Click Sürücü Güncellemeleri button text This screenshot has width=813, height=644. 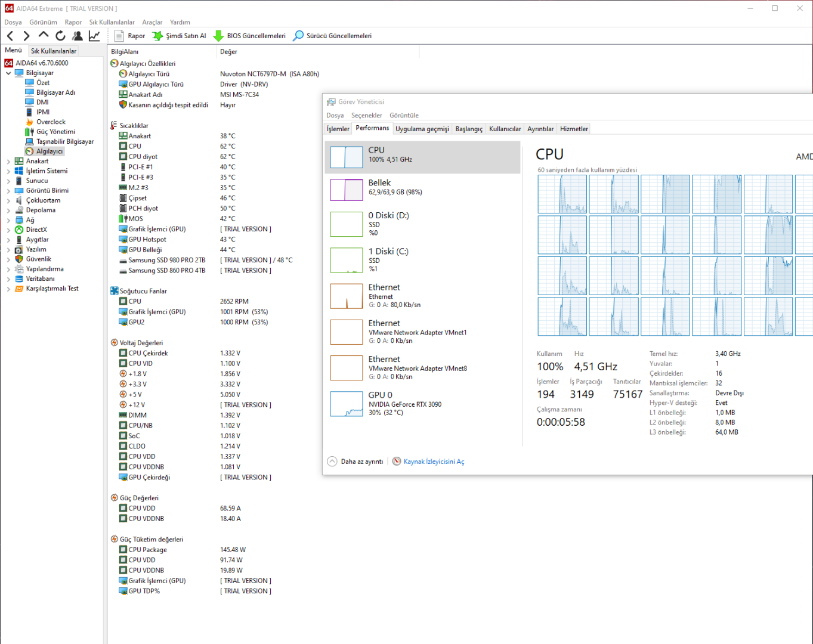pyautogui.click(x=339, y=36)
